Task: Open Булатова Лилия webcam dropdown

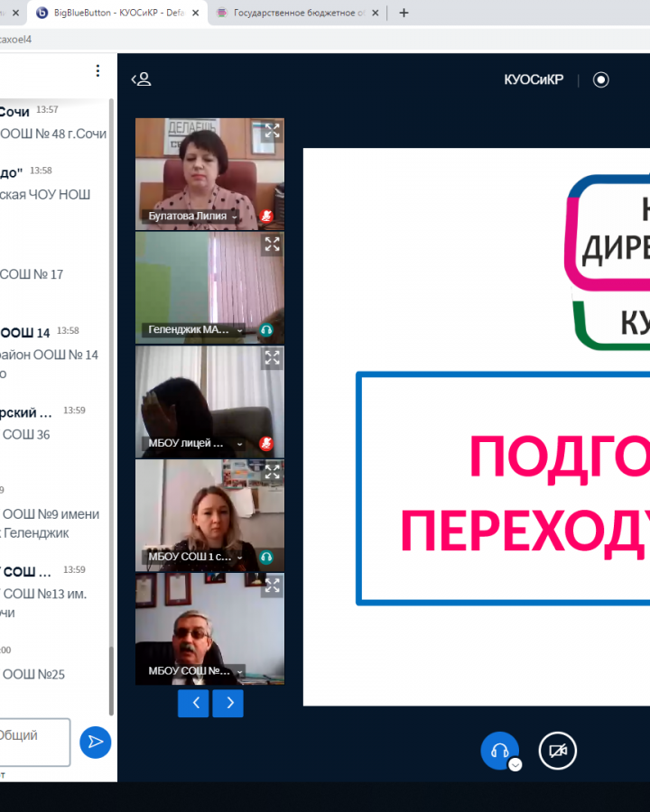Action: click(x=235, y=217)
